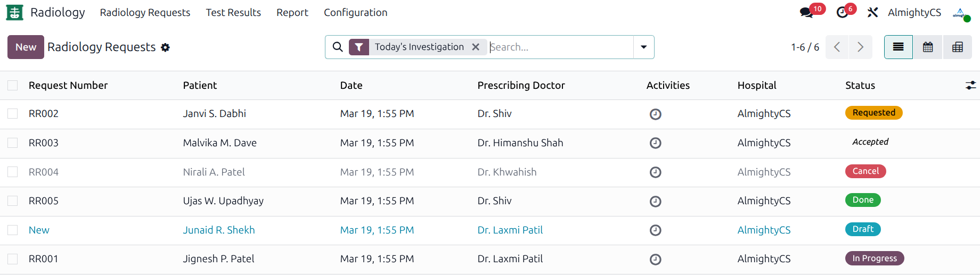
Task: Sort by Prescribing Doctor column header
Action: [x=521, y=85]
